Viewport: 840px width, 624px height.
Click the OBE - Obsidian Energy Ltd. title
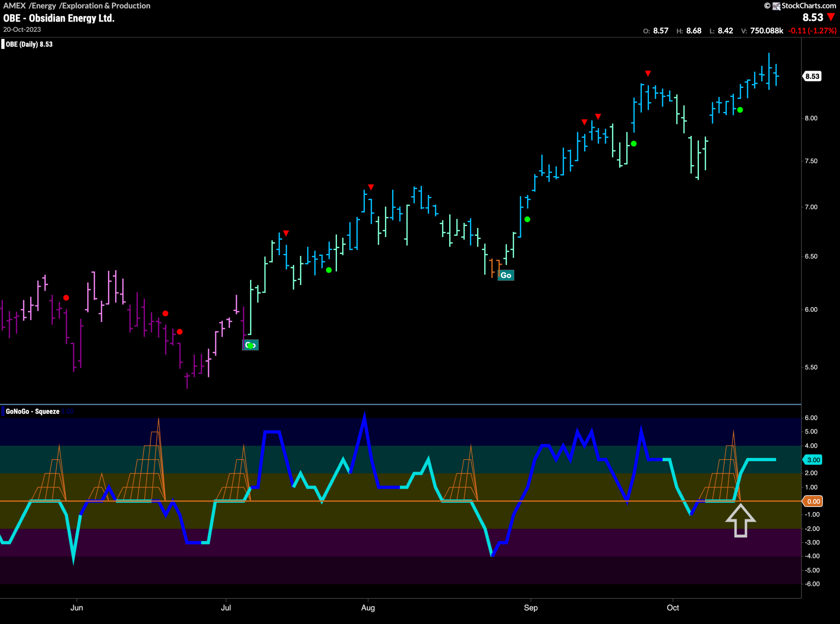[59, 18]
